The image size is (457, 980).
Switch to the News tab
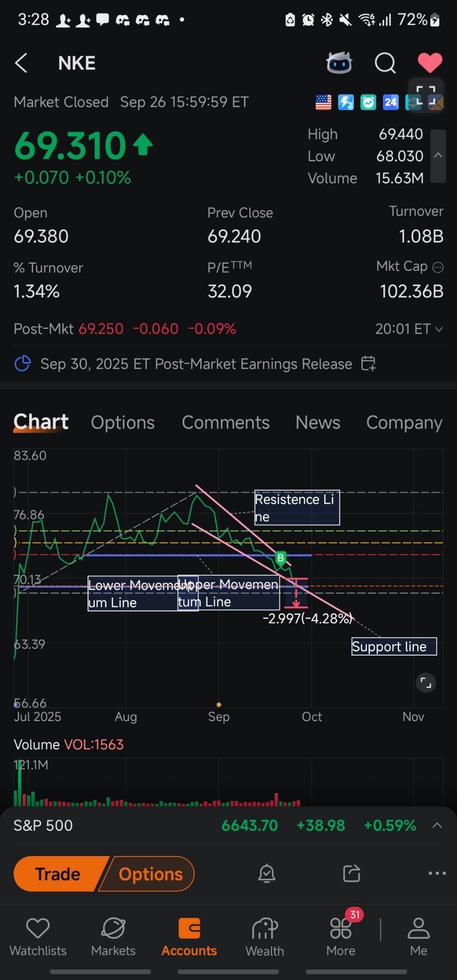[318, 423]
